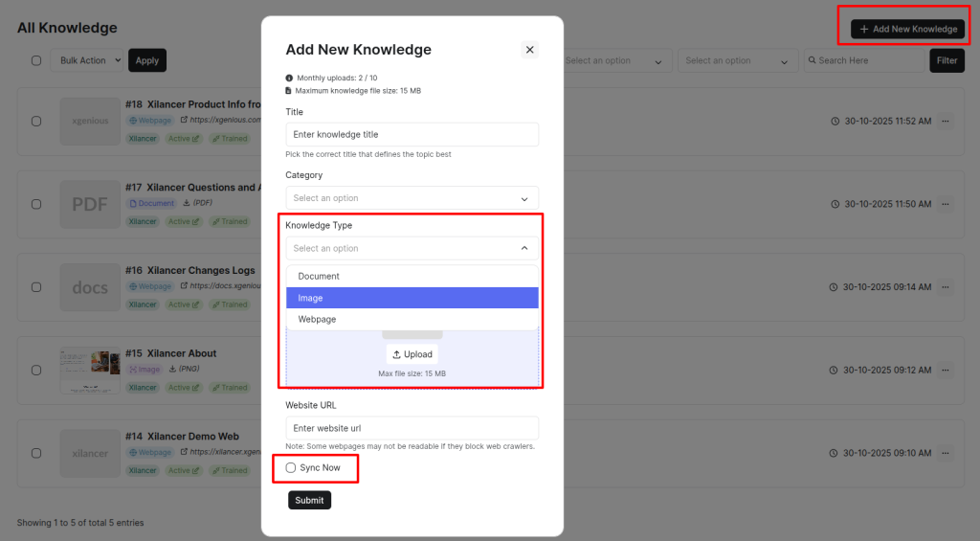
Task: Open three-dot menu for entry #18
Action: tap(946, 122)
